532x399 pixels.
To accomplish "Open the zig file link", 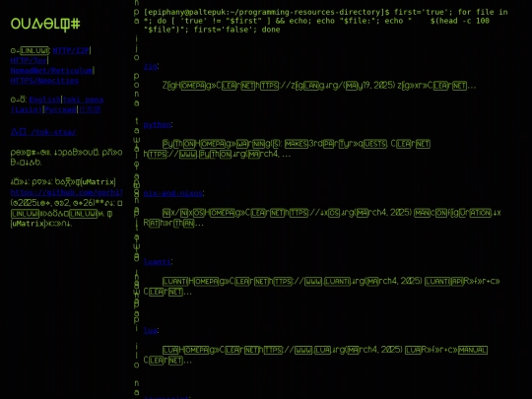I will tap(151, 66).
